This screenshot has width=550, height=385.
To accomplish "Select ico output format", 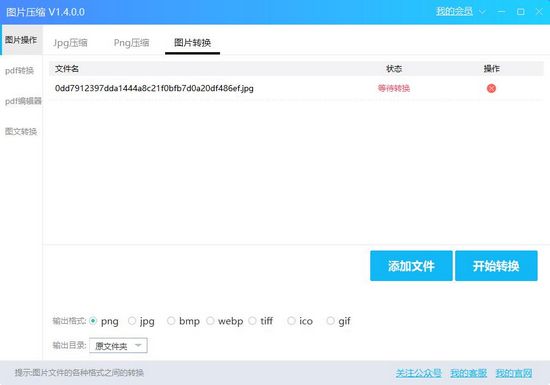I will (291, 321).
